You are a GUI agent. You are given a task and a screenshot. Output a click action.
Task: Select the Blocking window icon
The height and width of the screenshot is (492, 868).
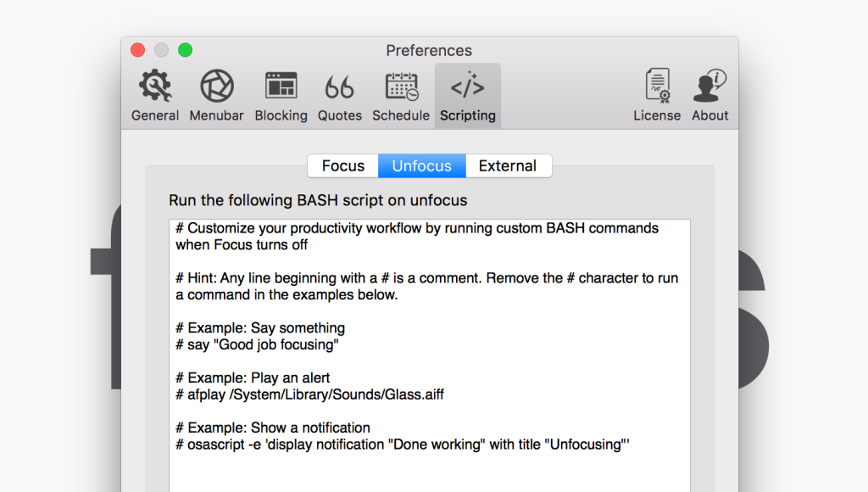(281, 86)
